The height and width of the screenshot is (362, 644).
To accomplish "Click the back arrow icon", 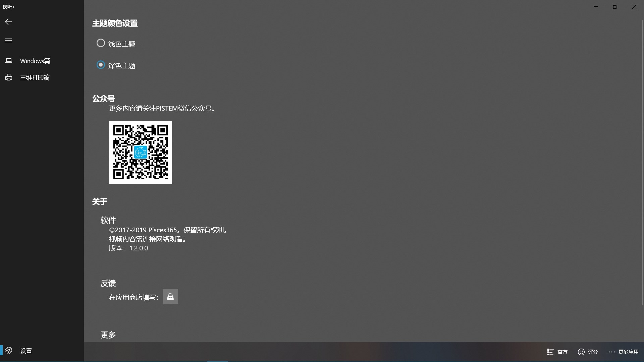I will pyautogui.click(x=8, y=22).
